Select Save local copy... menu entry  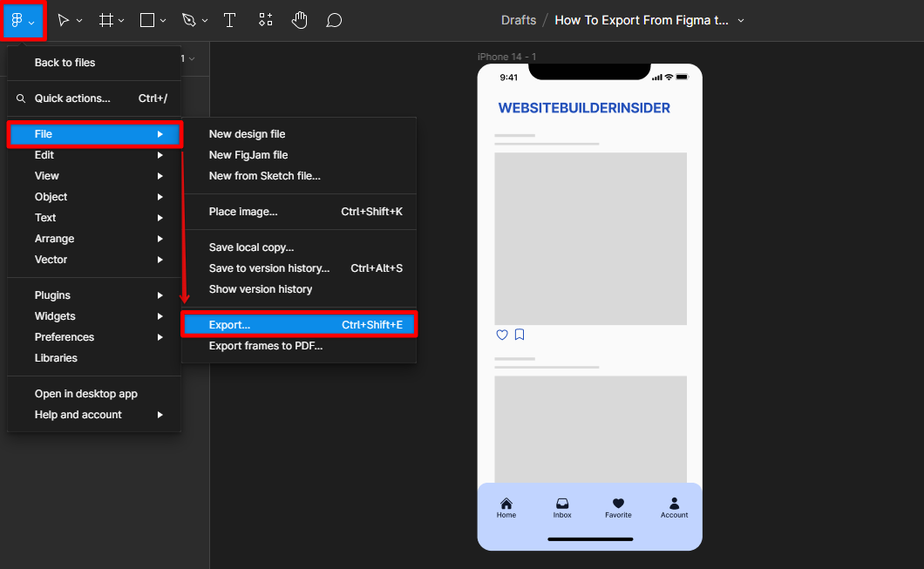coord(251,247)
